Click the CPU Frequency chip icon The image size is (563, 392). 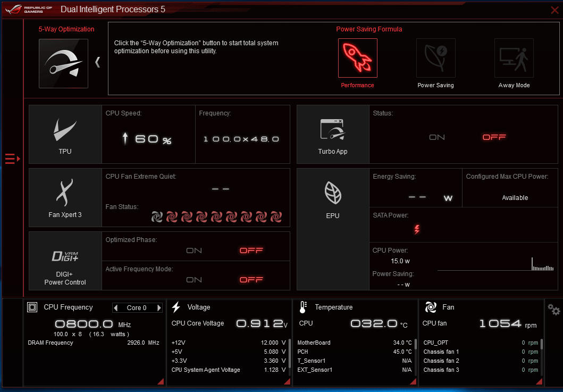coord(32,307)
